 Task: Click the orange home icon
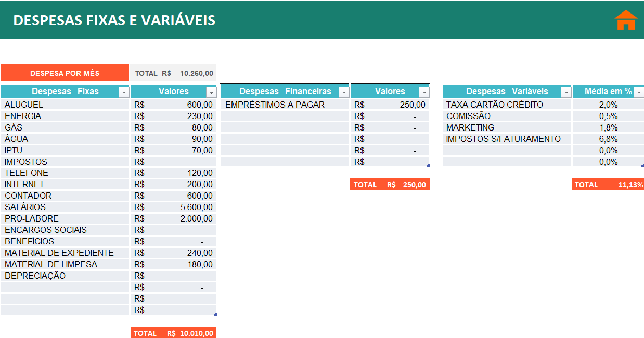626,20
